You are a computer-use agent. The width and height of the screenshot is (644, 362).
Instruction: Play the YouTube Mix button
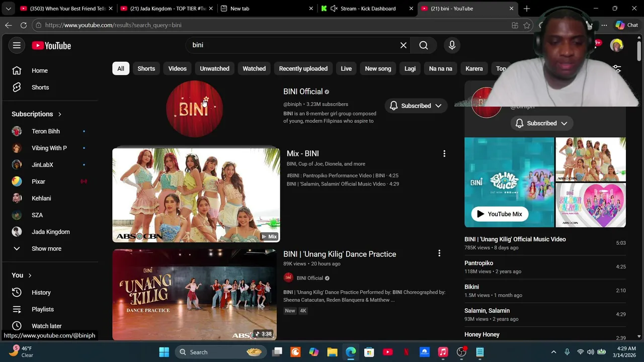(x=500, y=214)
